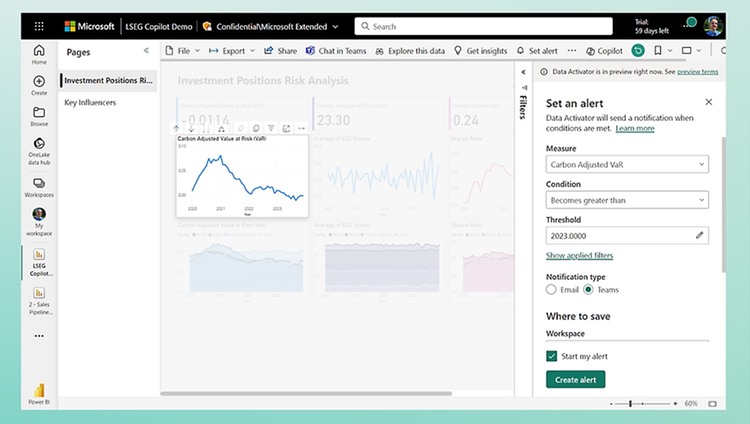Viewport: 750px width, 424px height.
Task: Adjust the zoom slider in status bar
Action: pyautogui.click(x=630, y=404)
